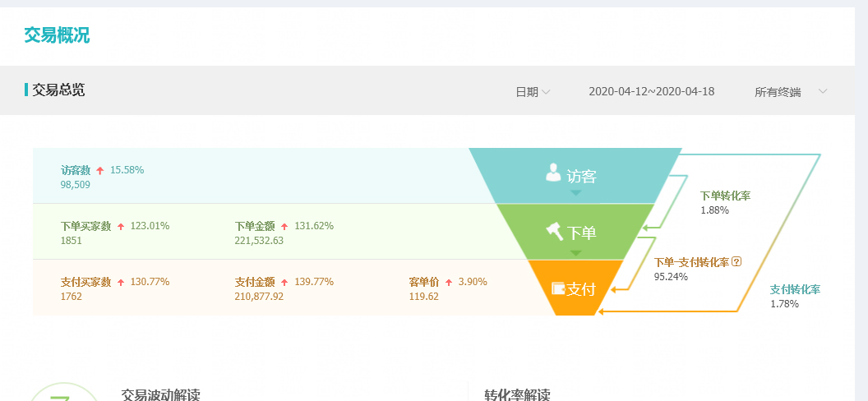The height and width of the screenshot is (401, 868).
Task: Click red up arrow next to 下单金额
Action: coord(284,226)
